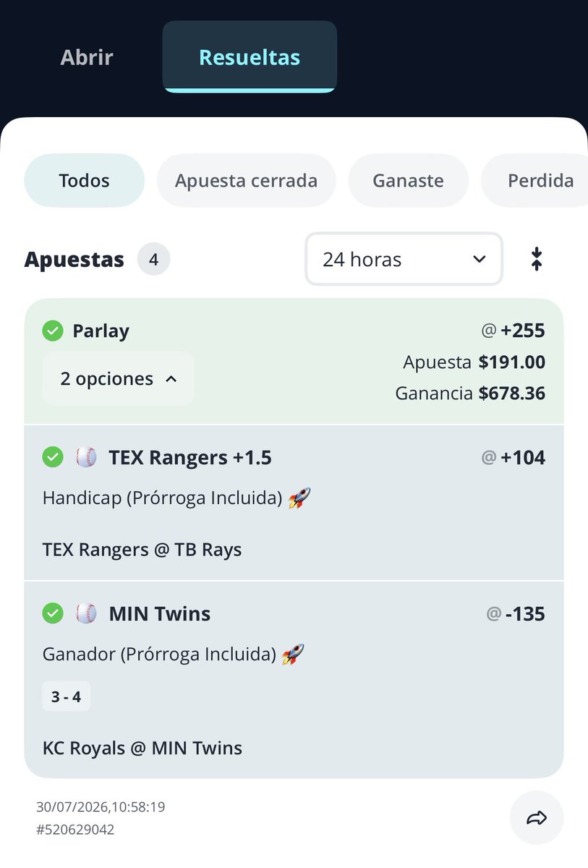
Task: Click the TEX Rangers @ TB Rays match
Action: pos(142,550)
